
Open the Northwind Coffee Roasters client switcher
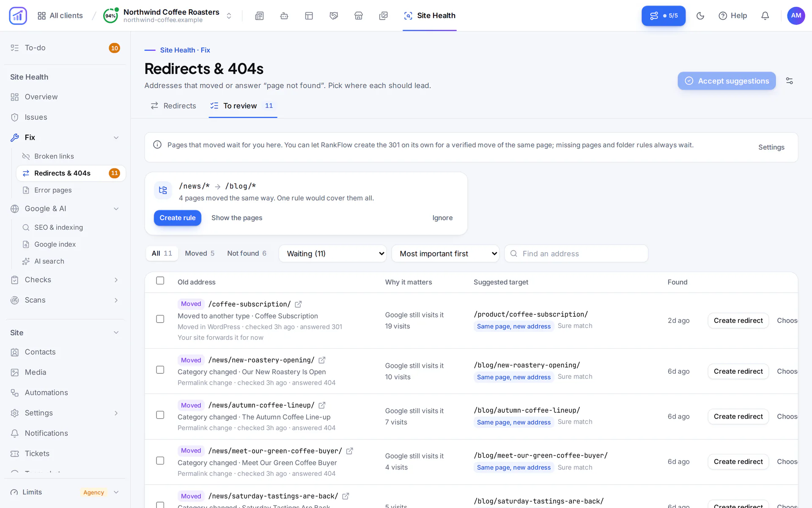[x=168, y=16]
